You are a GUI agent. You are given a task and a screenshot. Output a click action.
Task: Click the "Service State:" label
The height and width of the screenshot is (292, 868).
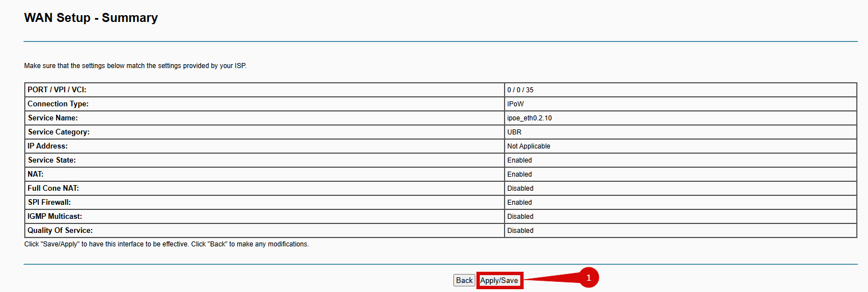(x=52, y=160)
